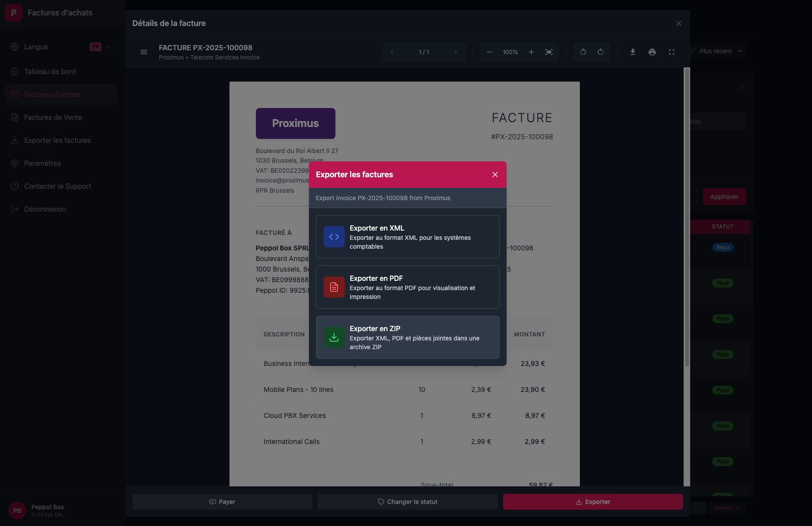
Task: Close the Exporter les factures dialog
Action: pyautogui.click(x=495, y=175)
